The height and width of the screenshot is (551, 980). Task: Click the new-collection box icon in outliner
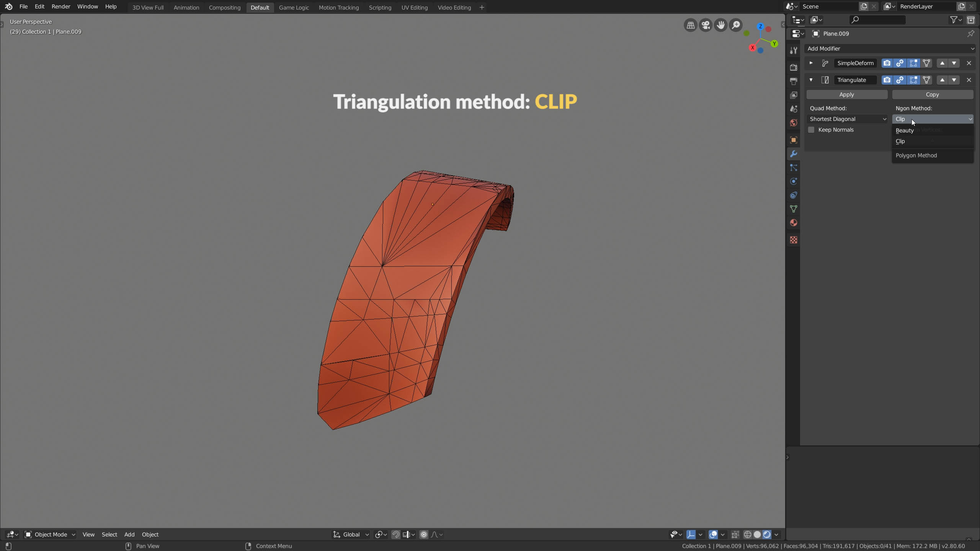click(971, 20)
